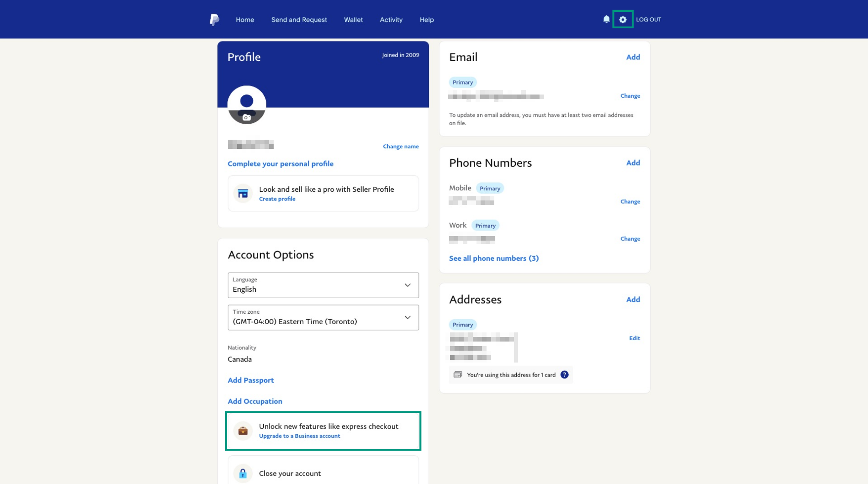868x484 pixels.
Task: Open Send and Request
Action: [x=299, y=20]
